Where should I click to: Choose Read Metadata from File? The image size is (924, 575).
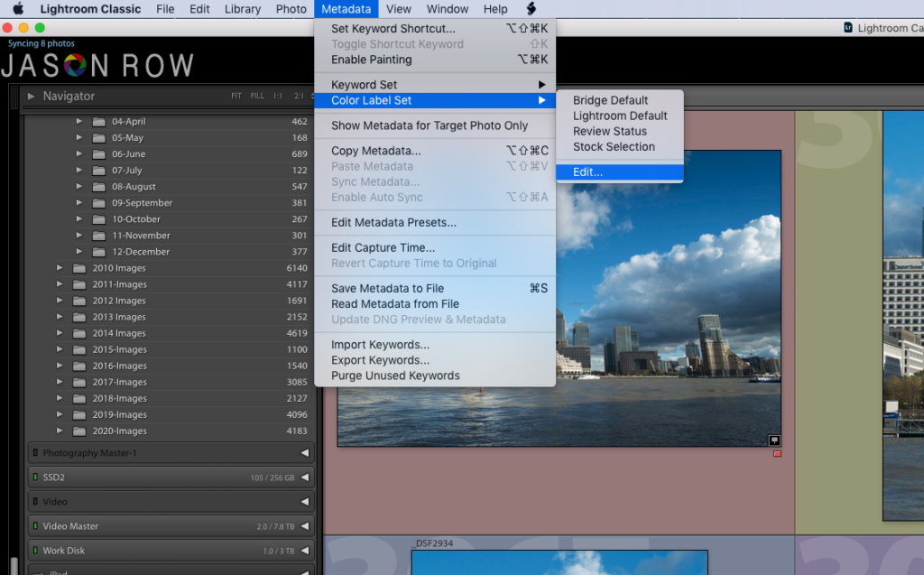pyautogui.click(x=435, y=303)
